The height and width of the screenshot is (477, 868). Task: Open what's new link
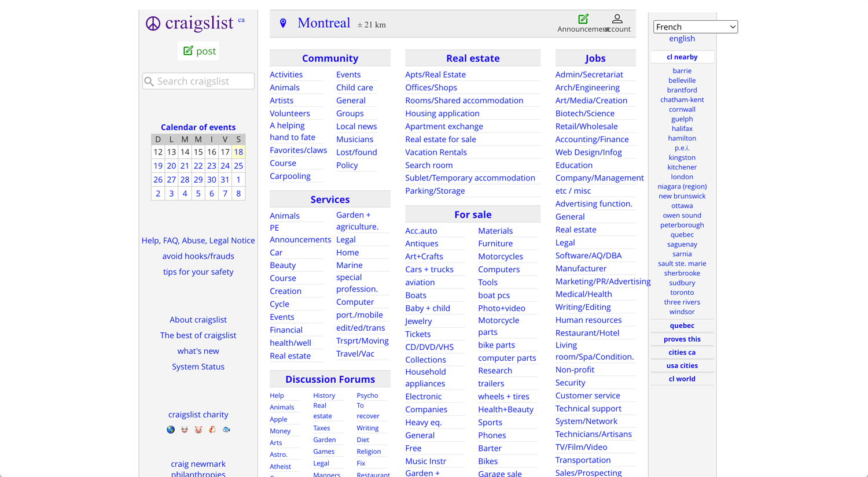coord(198,351)
